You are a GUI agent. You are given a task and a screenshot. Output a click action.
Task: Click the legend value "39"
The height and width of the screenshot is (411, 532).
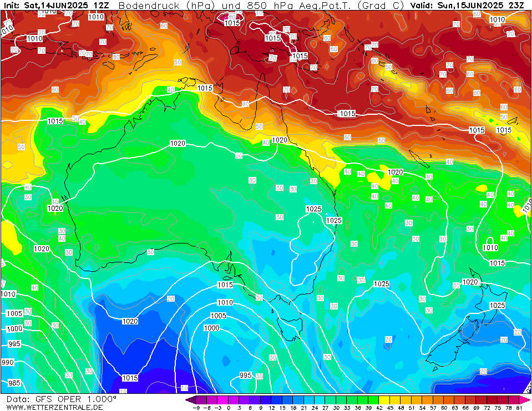[368, 408]
